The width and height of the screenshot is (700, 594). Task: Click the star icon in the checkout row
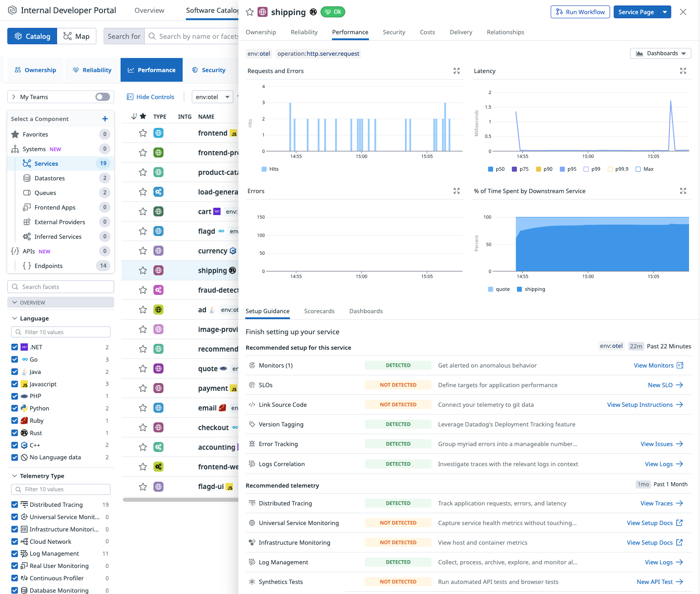click(143, 427)
